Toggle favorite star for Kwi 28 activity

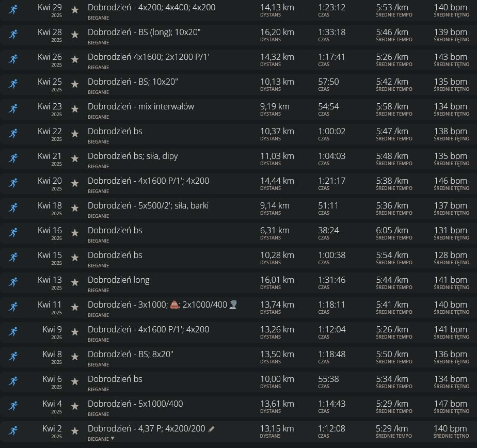click(x=75, y=35)
